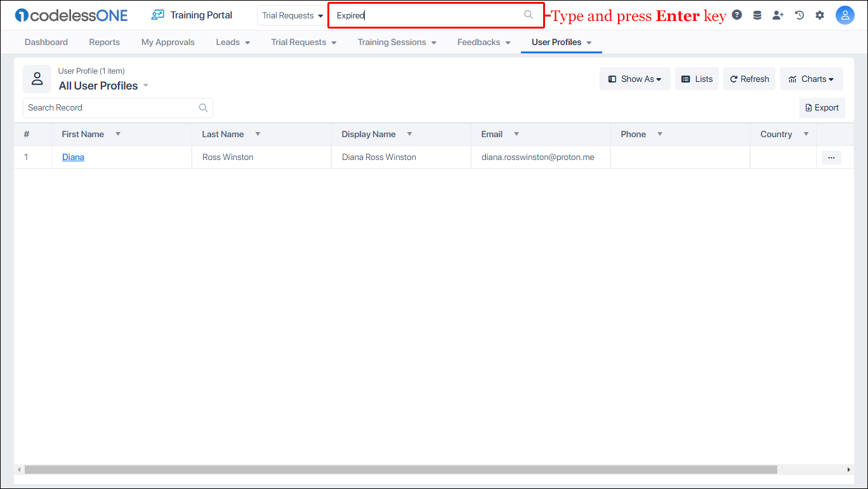Open the database stack icon
This screenshot has height=489, width=868.
coord(757,15)
